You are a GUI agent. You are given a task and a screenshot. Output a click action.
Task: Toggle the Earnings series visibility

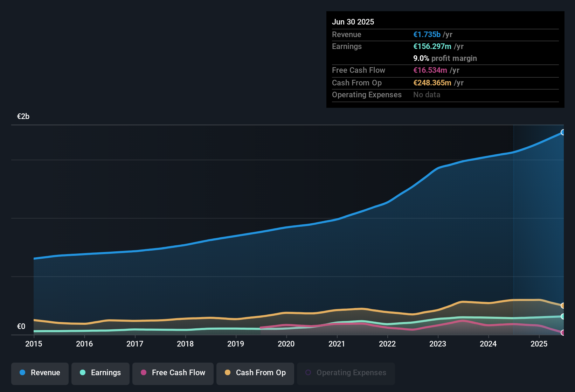click(x=100, y=373)
